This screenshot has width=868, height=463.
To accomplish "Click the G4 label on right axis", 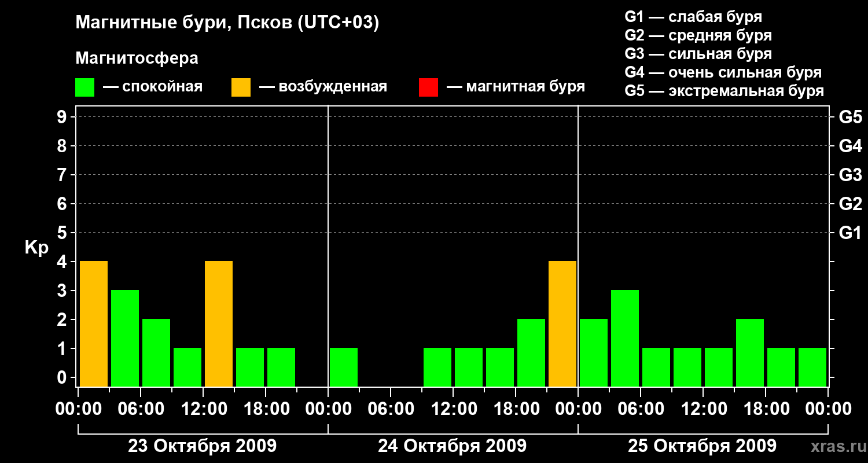I will pos(850,146).
